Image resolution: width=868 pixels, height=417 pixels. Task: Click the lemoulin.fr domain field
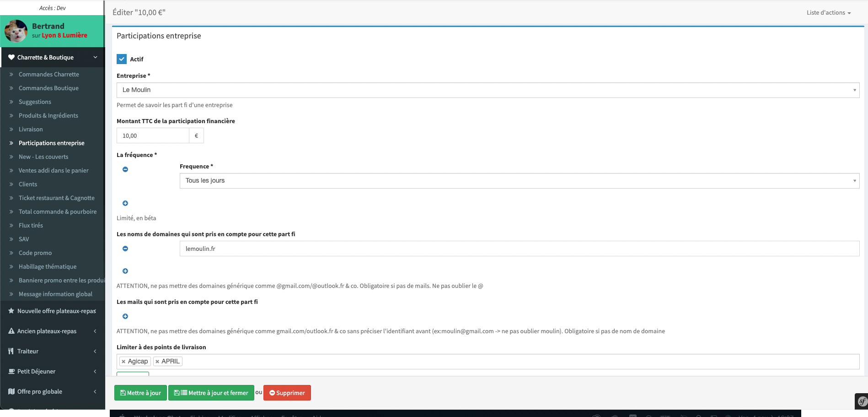[520, 249]
